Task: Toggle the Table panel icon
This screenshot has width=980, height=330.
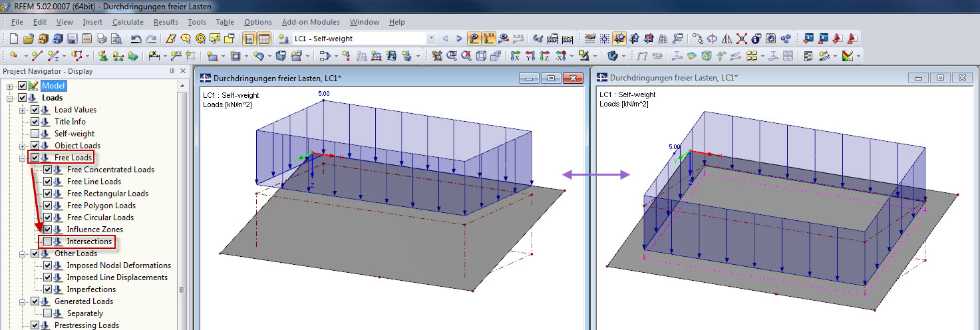Action: click(263, 39)
